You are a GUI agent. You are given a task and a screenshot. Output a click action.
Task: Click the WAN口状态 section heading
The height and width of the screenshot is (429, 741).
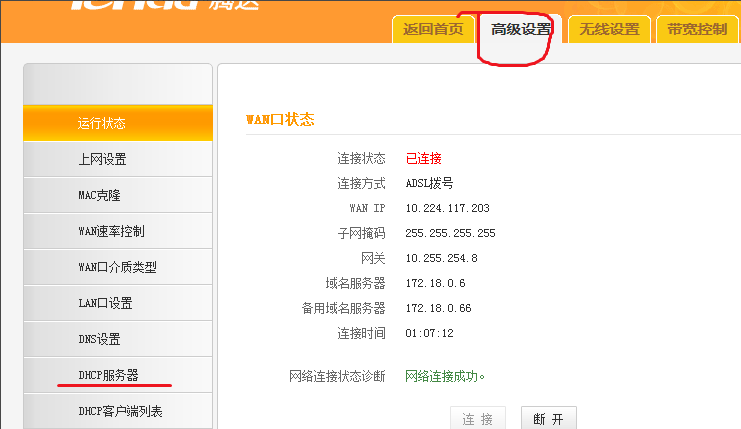click(x=280, y=119)
